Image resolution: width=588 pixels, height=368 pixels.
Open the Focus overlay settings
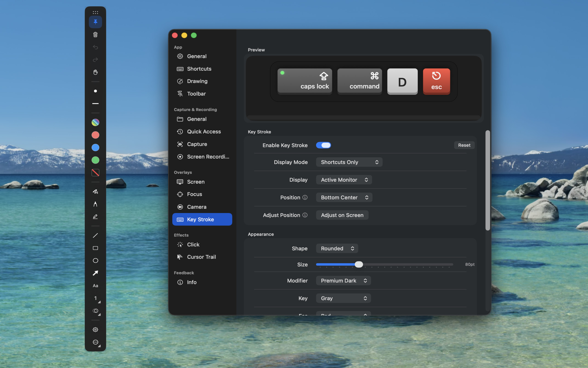[x=202, y=194]
